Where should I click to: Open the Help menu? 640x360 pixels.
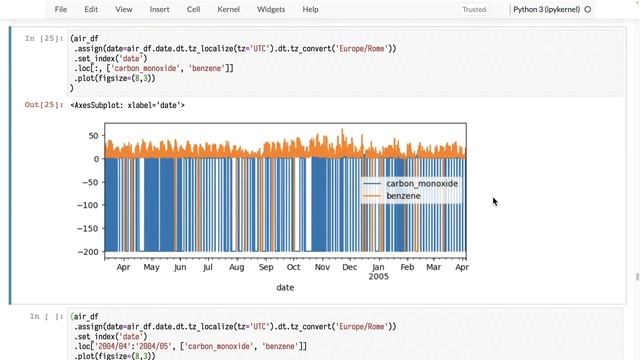(311, 9)
